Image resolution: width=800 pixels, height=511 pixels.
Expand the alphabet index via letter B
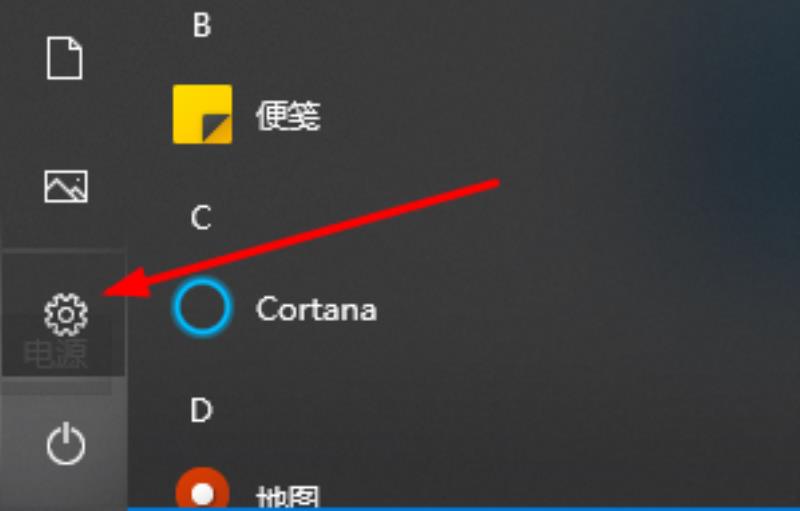point(202,24)
